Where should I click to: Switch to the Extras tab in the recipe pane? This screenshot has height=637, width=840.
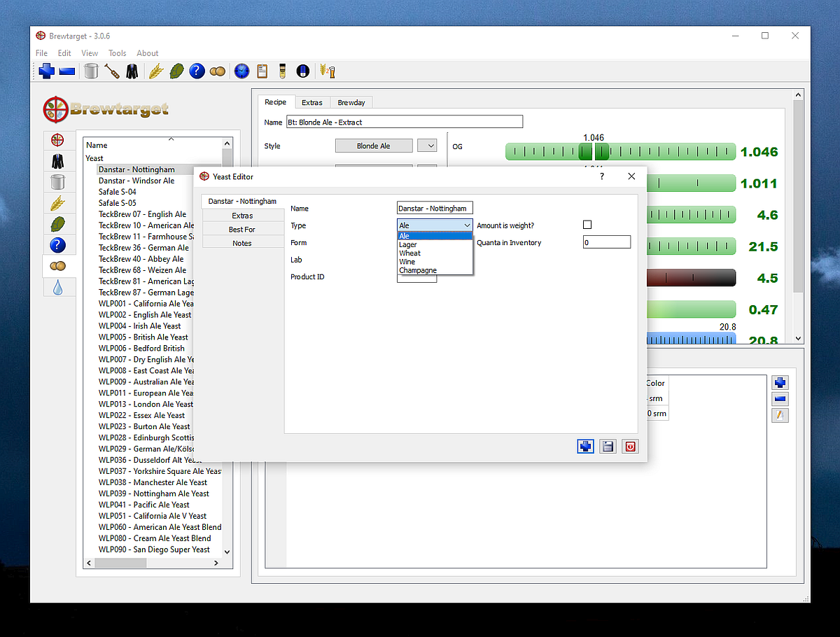pyautogui.click(x=312, y=102)
